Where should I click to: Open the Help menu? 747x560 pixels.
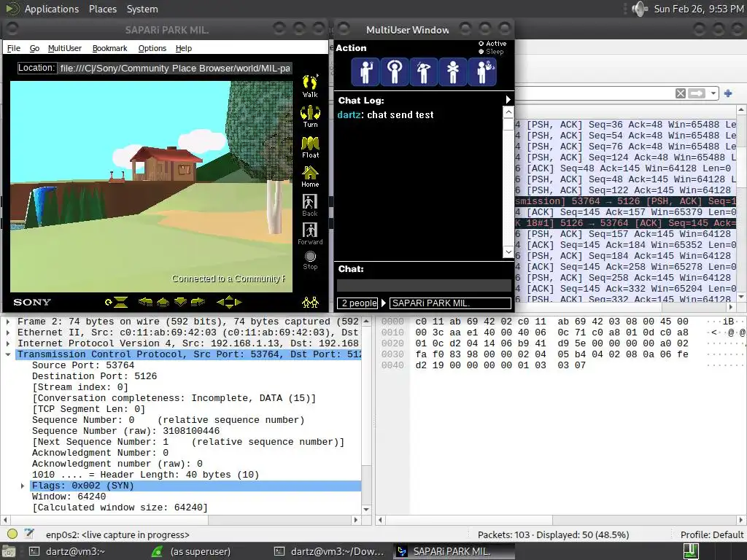(x=183, y=48)
